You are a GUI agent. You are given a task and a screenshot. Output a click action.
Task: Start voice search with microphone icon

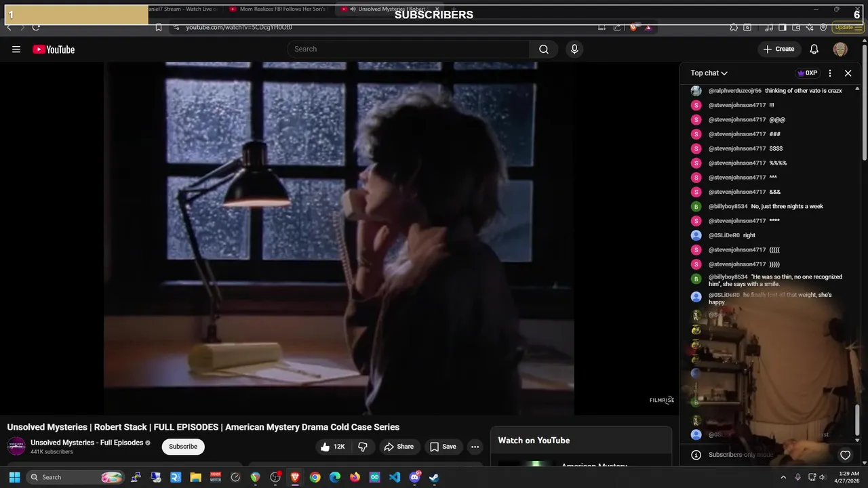pos(574,49)
